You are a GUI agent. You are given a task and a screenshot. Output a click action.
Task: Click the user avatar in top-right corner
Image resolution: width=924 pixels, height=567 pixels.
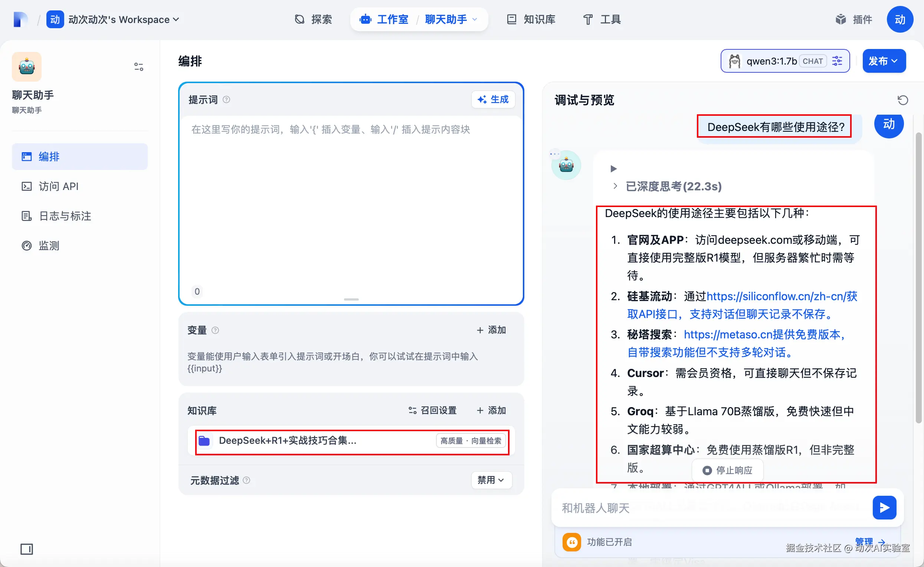[899, 20]
